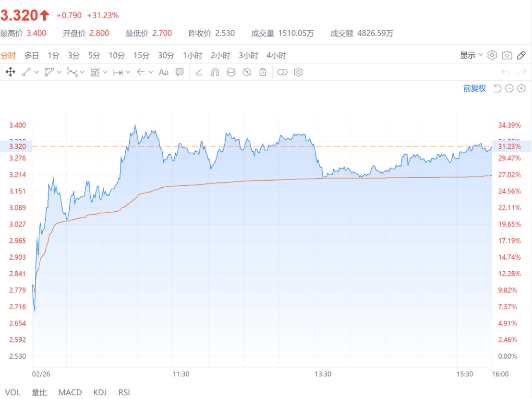Zoom in chart with plus icon
532x399 pixels.
(521, 88)
